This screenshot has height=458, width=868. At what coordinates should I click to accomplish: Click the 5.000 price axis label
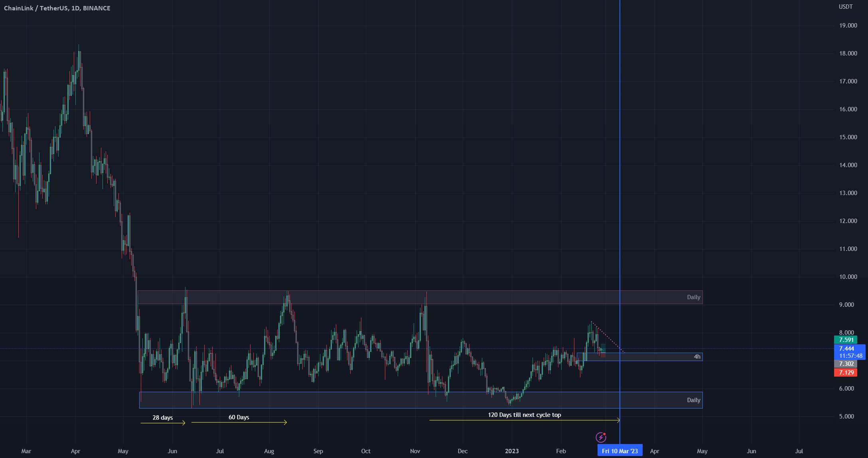point(846,417)
